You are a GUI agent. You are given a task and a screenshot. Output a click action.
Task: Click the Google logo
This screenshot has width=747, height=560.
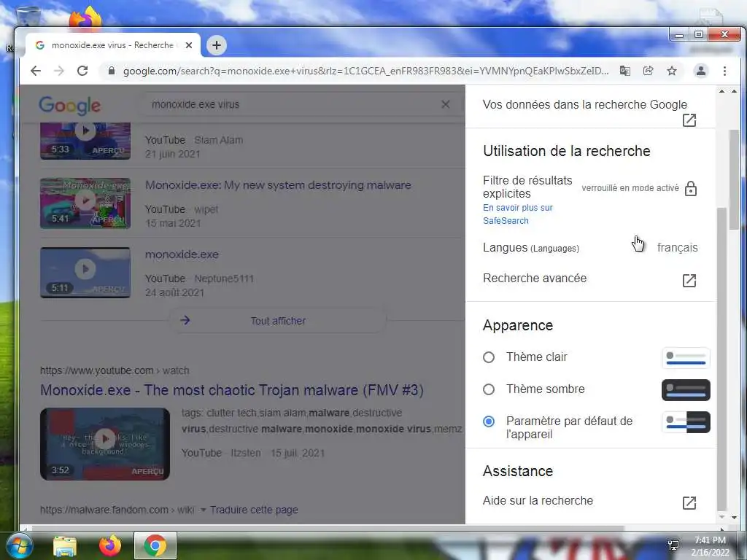point(69,105)
